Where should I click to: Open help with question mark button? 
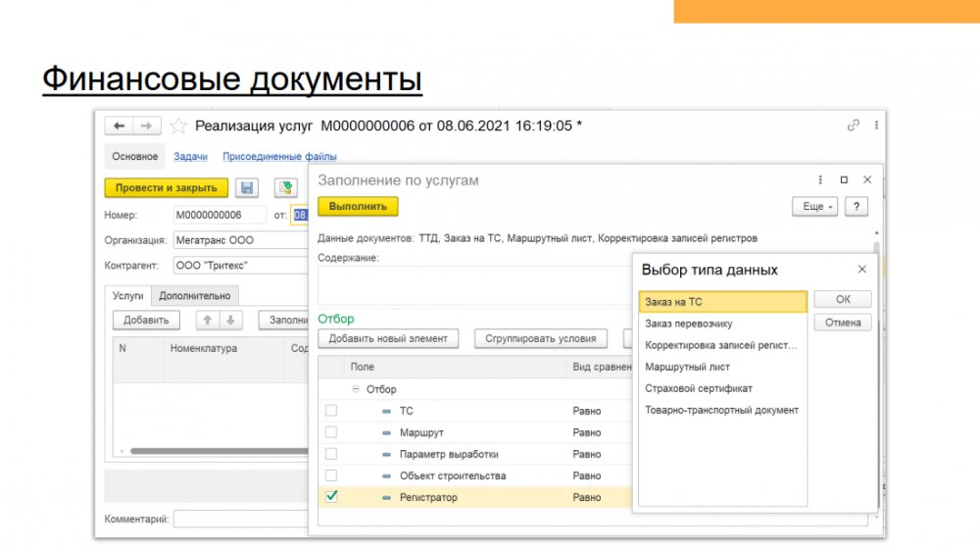[x=857, y=207]
